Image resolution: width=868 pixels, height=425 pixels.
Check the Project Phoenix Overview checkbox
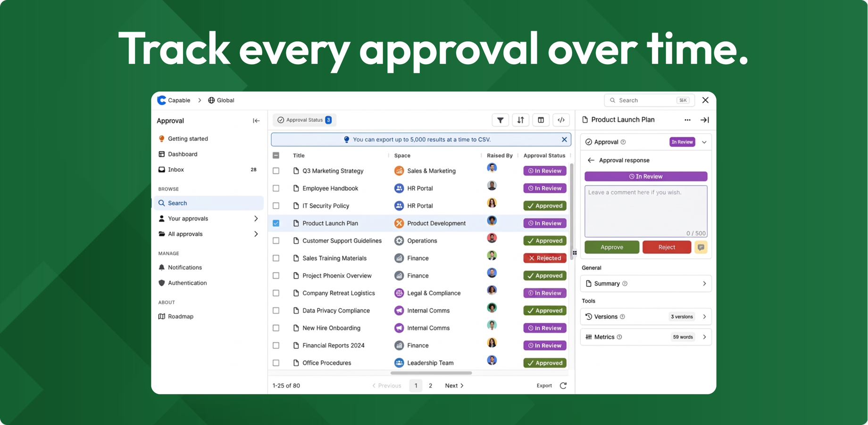(x=276, y=276)
